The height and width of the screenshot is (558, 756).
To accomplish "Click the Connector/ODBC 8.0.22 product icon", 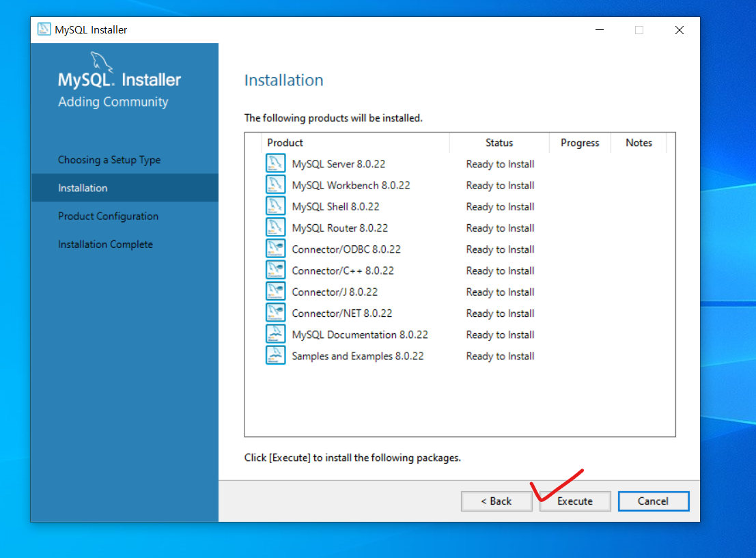I will (275, 249).
